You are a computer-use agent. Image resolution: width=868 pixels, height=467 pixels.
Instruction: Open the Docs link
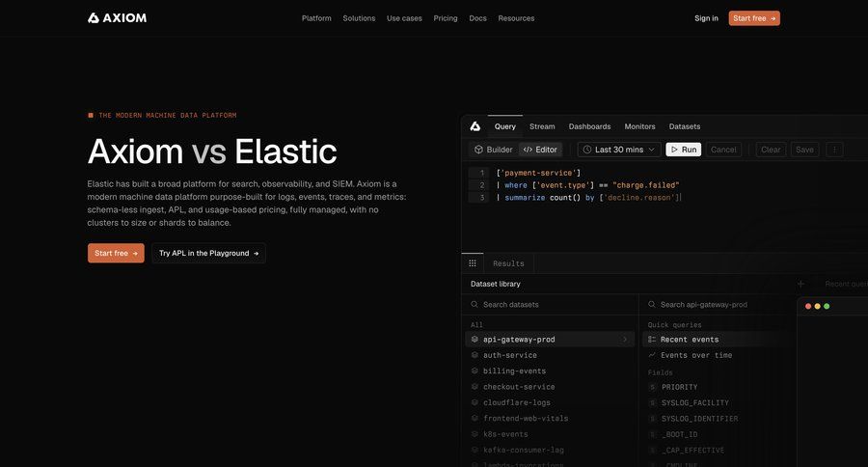[477, 18]
